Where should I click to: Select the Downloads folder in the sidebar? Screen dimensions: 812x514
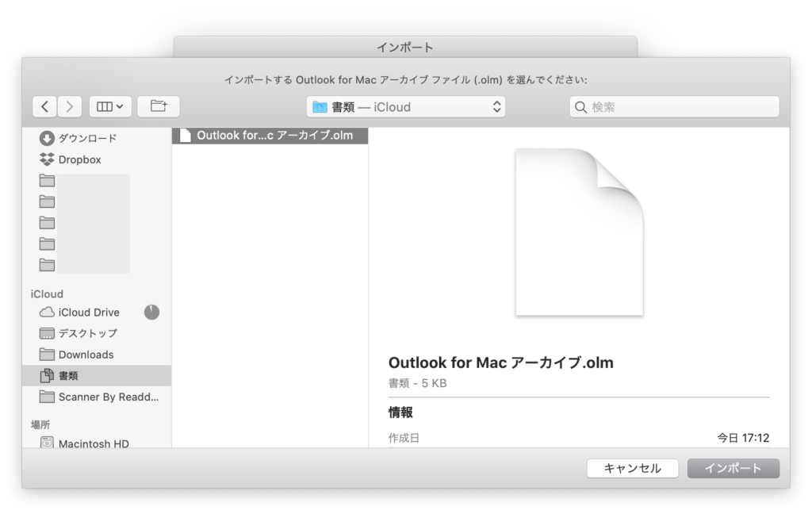96,355
